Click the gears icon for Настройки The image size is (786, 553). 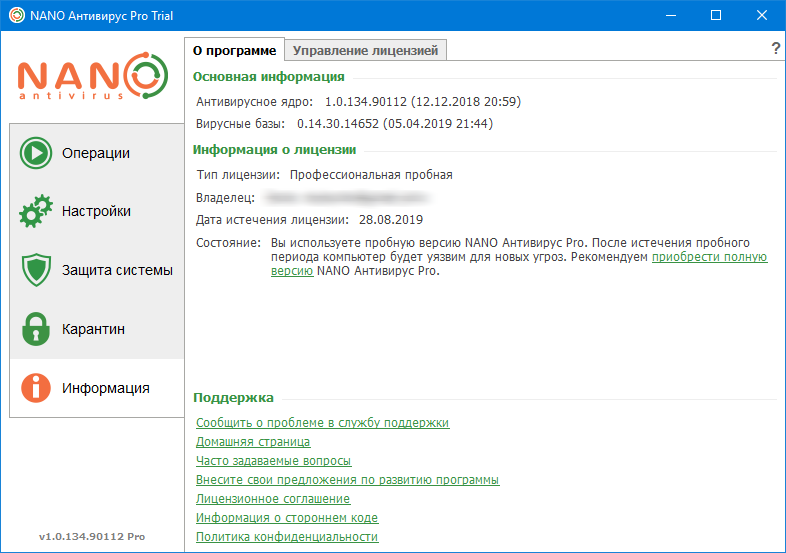[x=36, y=211]
